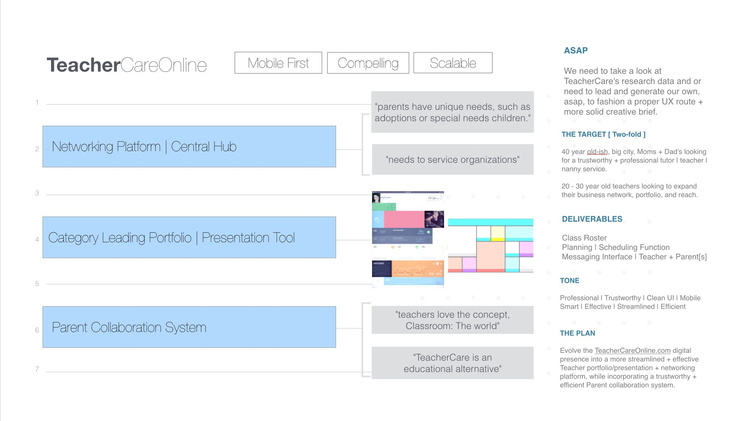Image resolution: width=750 pixels, height=421 pixels.
Task: Click the "20 - 30 year old teachers" paragraph
Action: tap(629, 190)
